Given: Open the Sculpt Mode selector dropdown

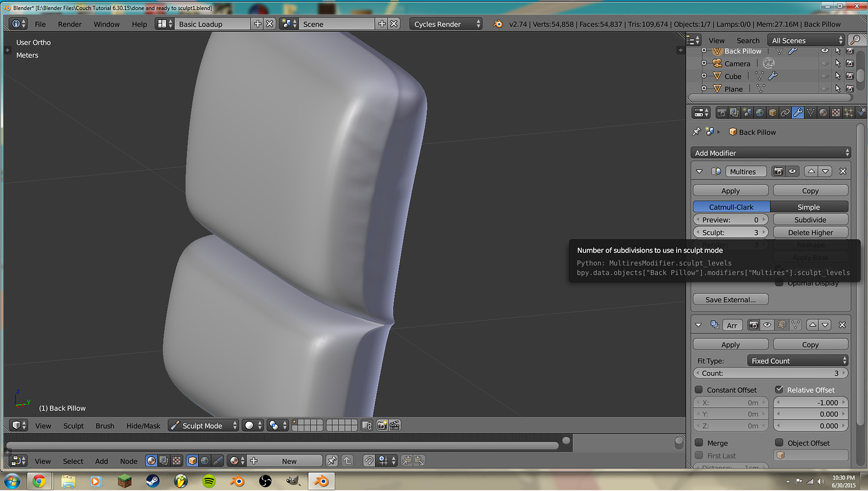Looking at the screenshot, I should (x=204, y=426).
